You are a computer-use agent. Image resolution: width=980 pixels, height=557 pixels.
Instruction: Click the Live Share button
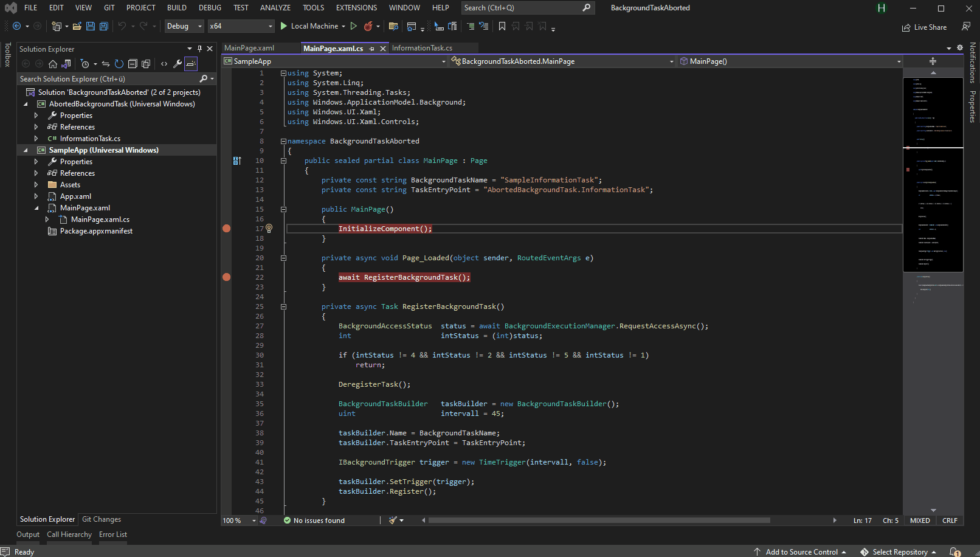924,27
